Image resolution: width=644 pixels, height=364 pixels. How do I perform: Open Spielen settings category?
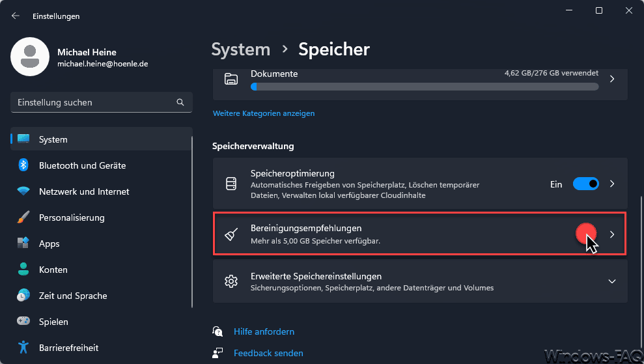pos(102,322)
